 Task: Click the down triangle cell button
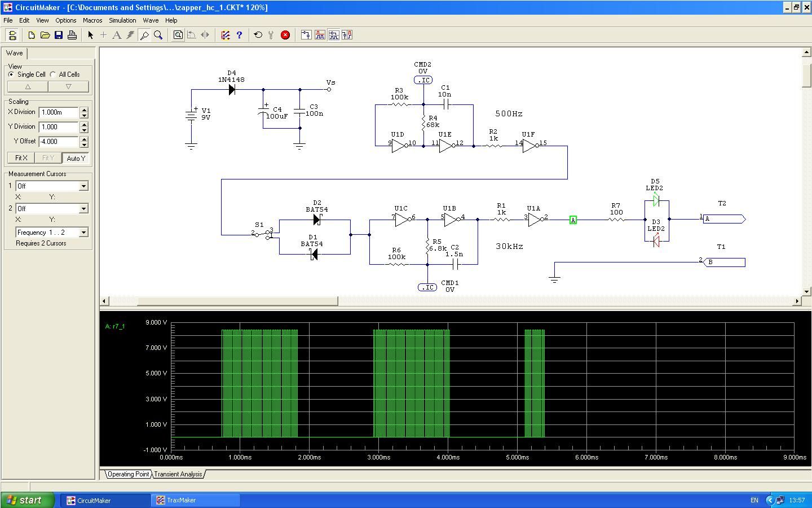pos(68,87)
